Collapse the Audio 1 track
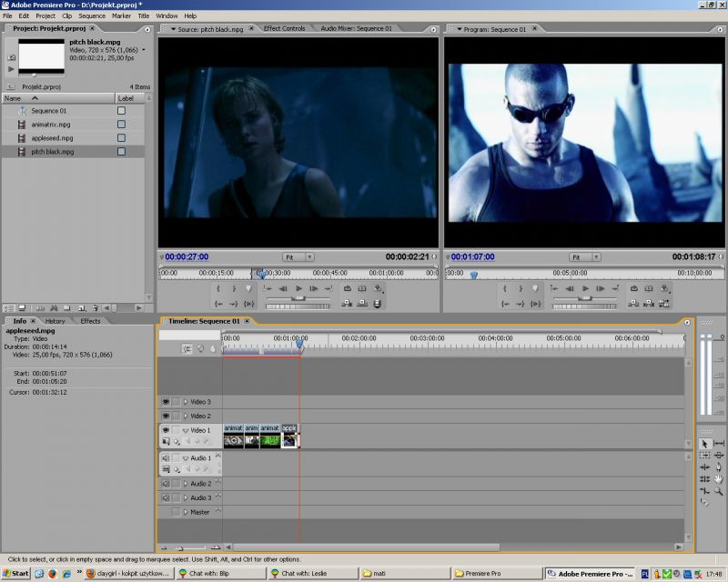728x582 pixels. click(186, 458)
